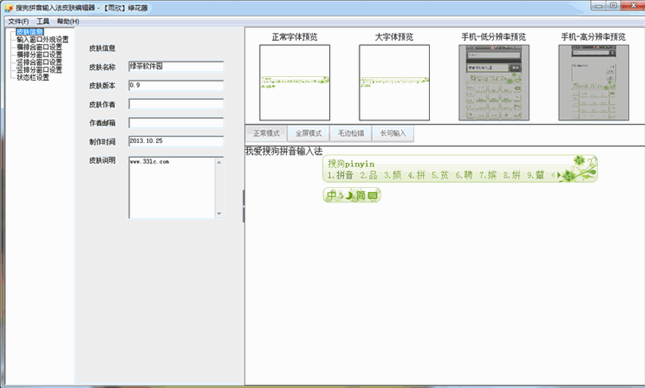Select 输入窗口外观设置 in the tree

(x=42, y=39)
